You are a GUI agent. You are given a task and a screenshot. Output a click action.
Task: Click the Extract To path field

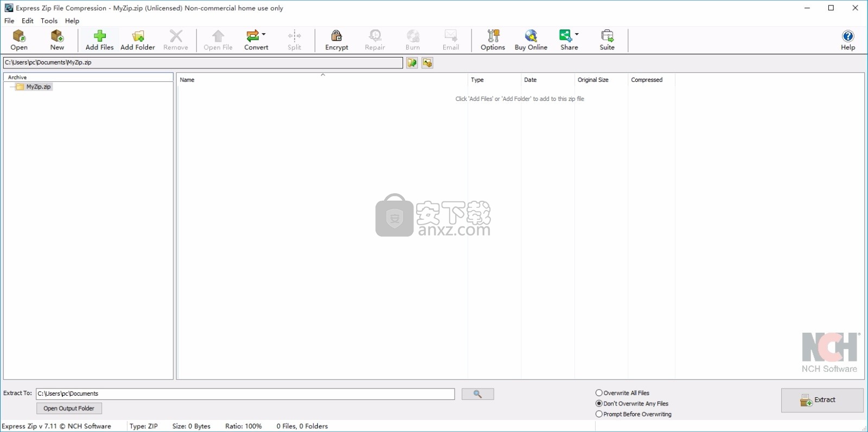pyautogui.click(x=245, y=394)
